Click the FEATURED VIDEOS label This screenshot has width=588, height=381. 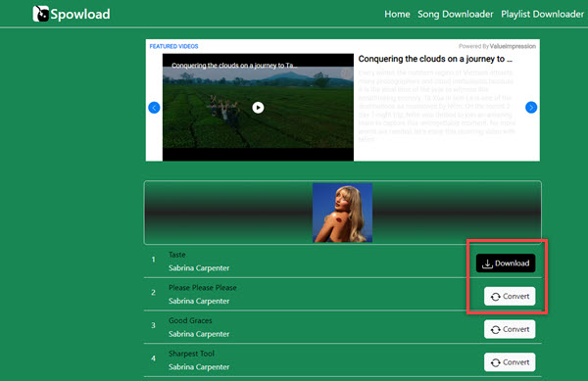click(173, 46)
